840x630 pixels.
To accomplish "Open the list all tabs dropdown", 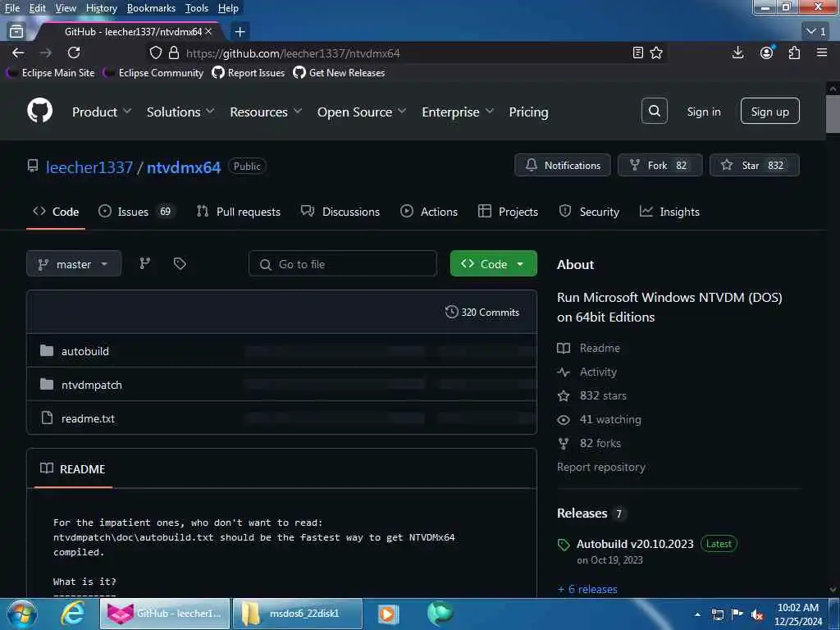I will click(817, 32).
